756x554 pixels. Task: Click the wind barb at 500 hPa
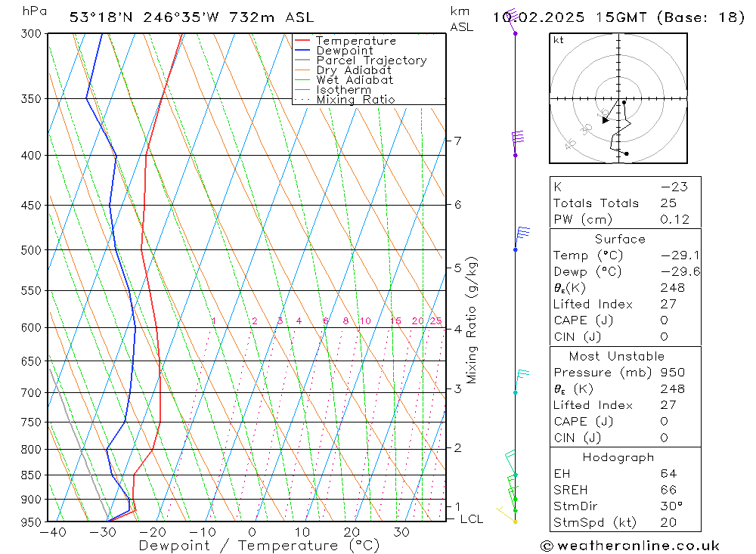[x=522, y=239]
